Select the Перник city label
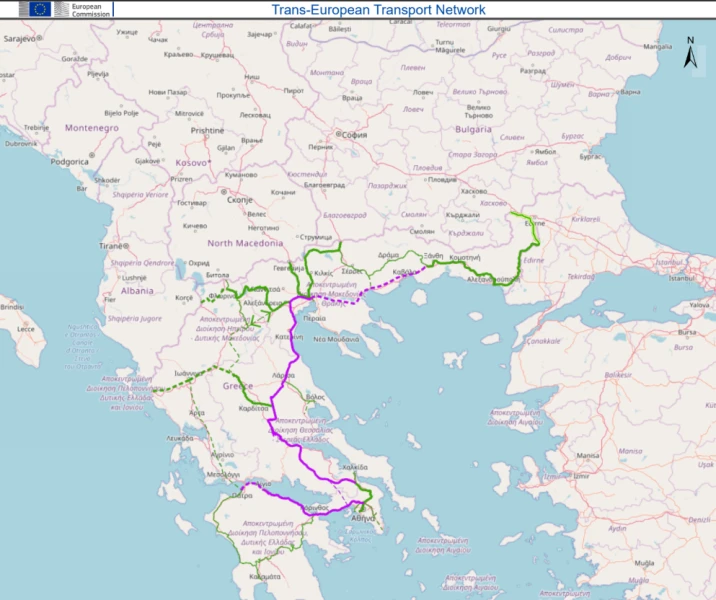 (321, 147)
